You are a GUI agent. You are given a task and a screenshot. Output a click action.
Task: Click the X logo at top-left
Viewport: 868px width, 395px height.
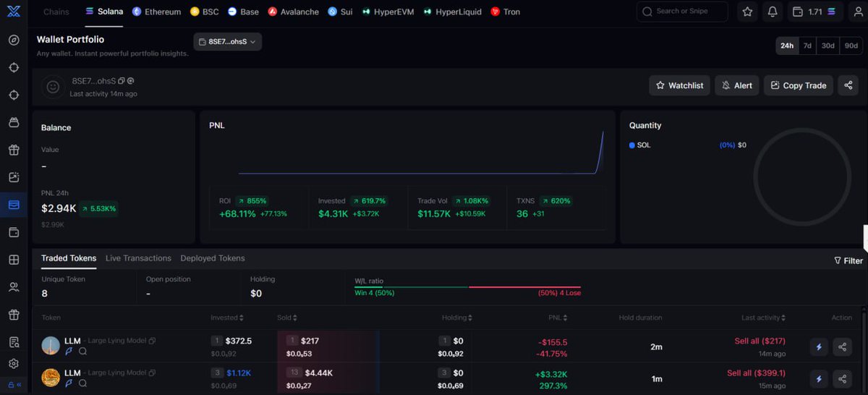pyautogui.click(x=14, y=12)
